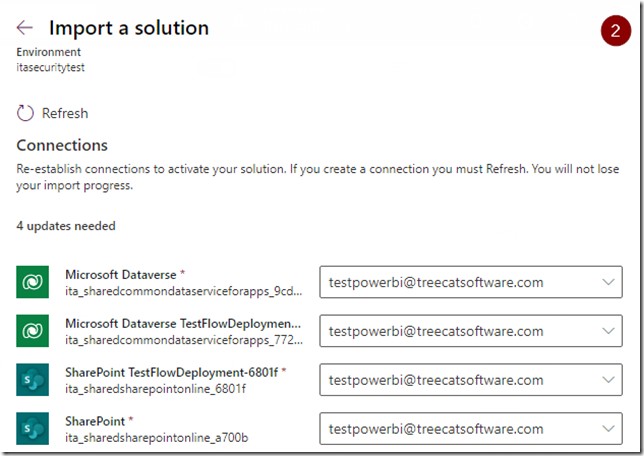Open the connection dropdown for SharePoint ita_sharedsharepointonline_a700b
Image resolution: width=644 pixels, height=456 pixels.
(x=471, y=428)
